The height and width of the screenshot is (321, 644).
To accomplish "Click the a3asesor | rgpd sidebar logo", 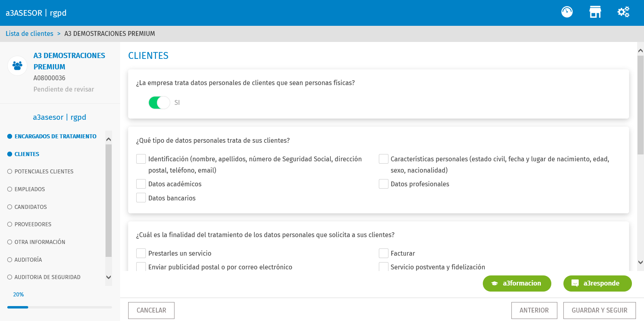I will click(60, 117).
